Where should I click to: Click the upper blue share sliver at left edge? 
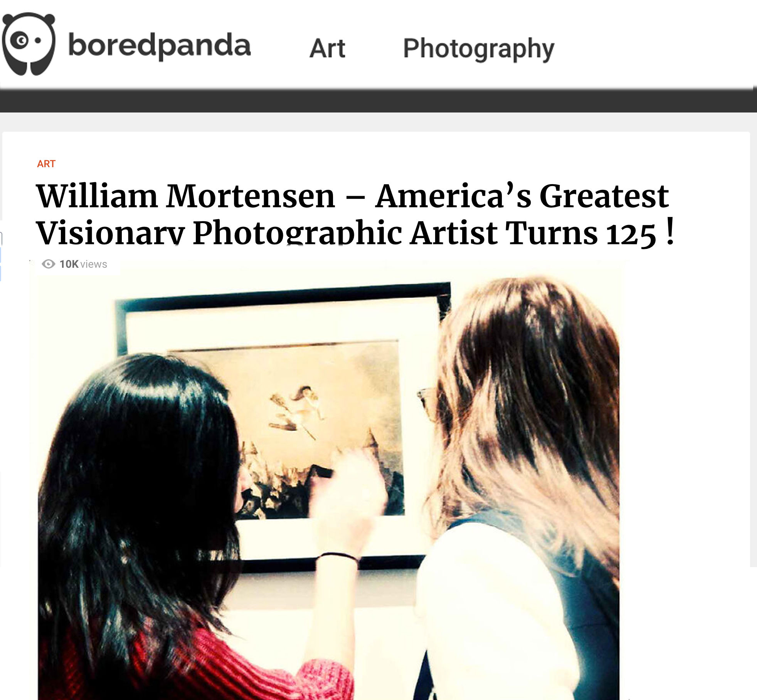tap(1, 255)
